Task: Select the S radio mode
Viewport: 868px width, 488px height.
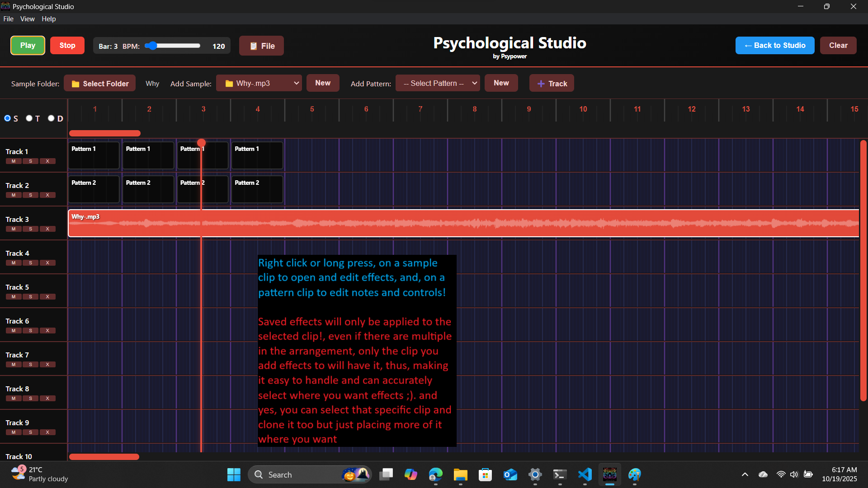Action: tap(8, 118)
